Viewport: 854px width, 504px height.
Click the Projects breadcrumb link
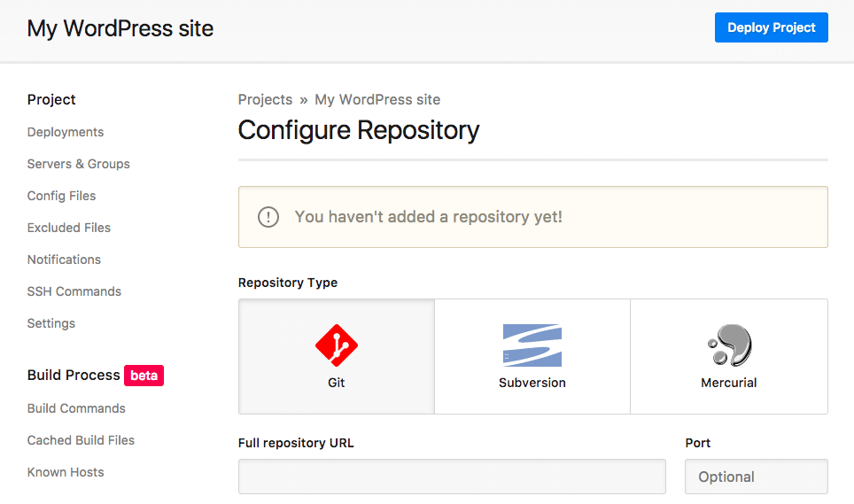[265, 99]
